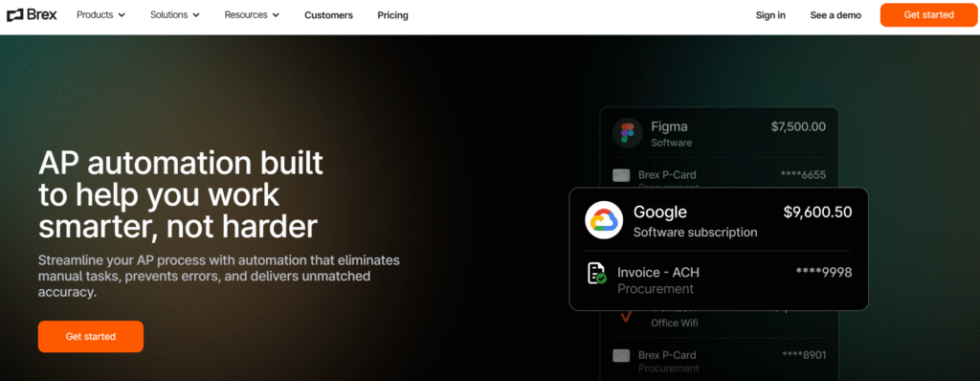Image resolution: width=980 pixels, height=381 pixels.
Task: Expand the Solutions menu
Action: point(175,14)
